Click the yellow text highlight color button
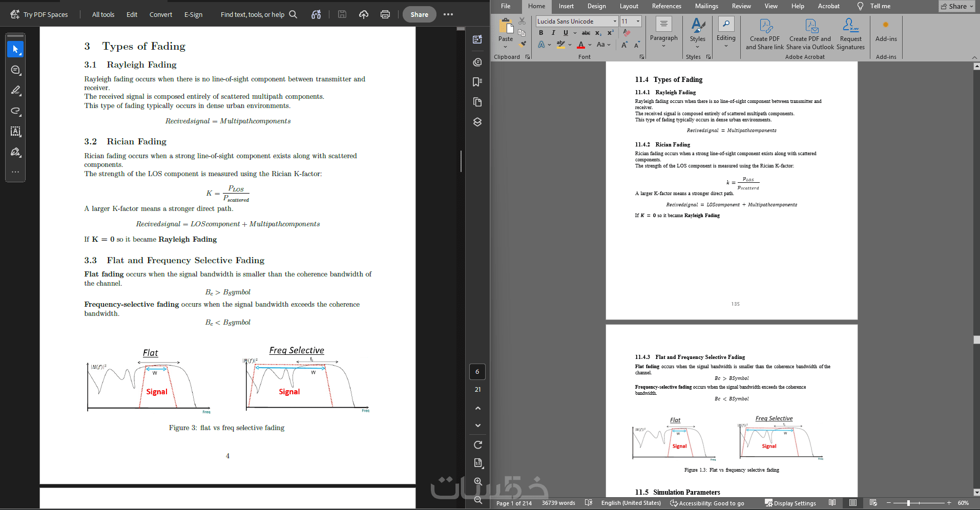Screen dimensions: 980x510 click(561, 45)
